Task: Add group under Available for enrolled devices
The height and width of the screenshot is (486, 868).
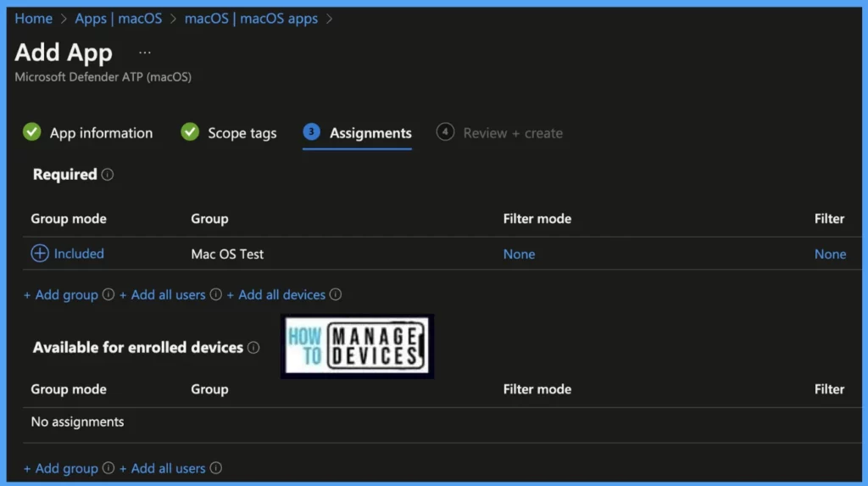Action: click(61, 468)
